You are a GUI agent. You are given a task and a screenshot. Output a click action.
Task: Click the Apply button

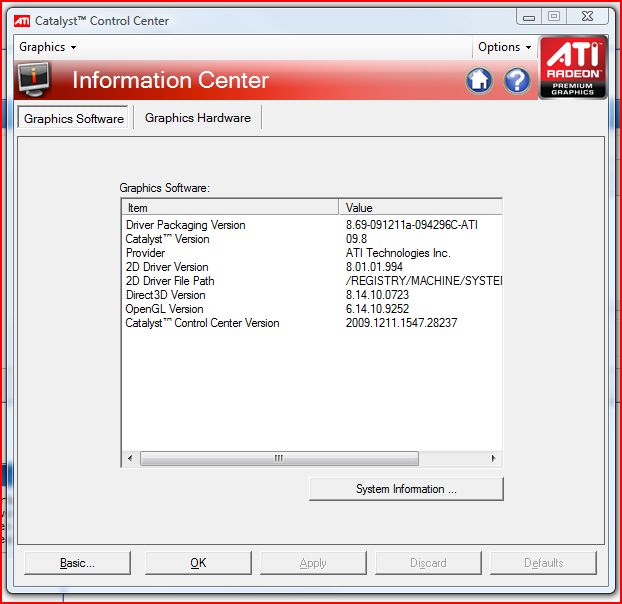pyautogui.click(x=313, y=563)
